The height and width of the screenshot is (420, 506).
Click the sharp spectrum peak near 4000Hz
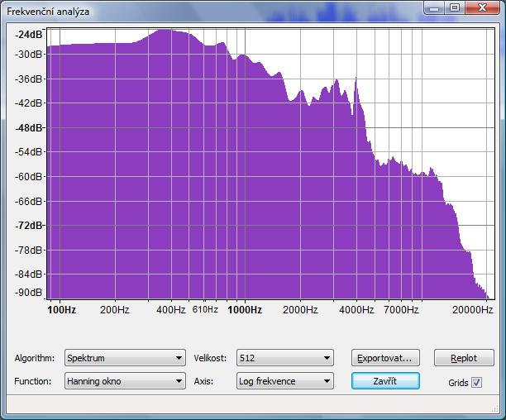pos(356,80)
